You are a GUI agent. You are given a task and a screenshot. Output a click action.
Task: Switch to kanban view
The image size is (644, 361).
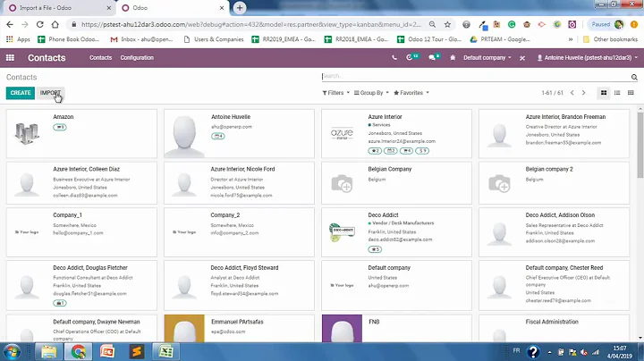[x=604, y=93]
